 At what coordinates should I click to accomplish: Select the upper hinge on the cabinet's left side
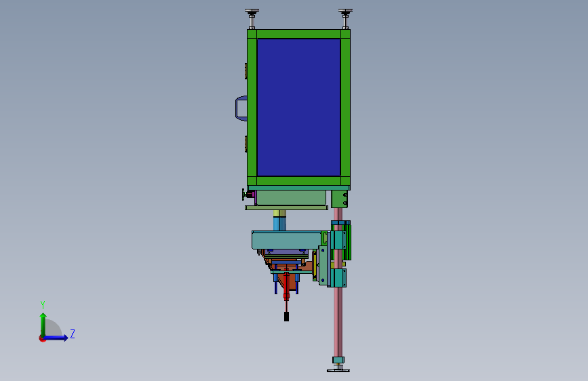coord(246,71)
